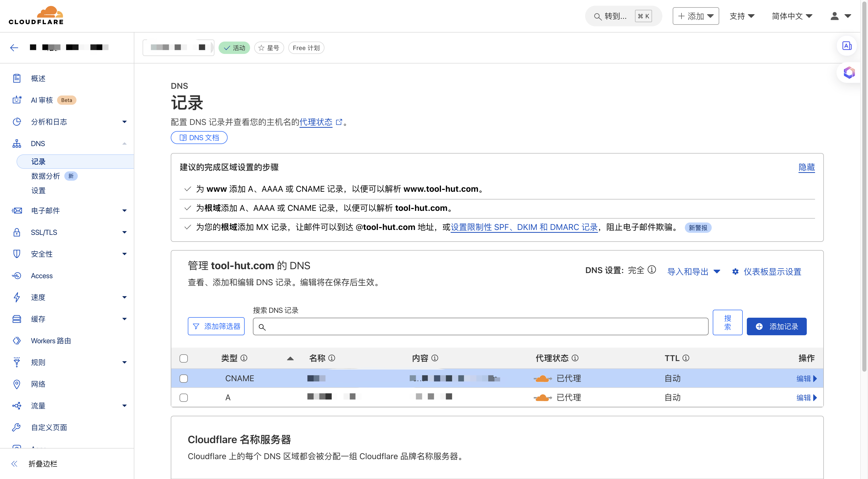The height and width of the screenshot is (479, 868).
Task: Toggle the select-all checkbox in table header
Action: click(x=184, y=358)
